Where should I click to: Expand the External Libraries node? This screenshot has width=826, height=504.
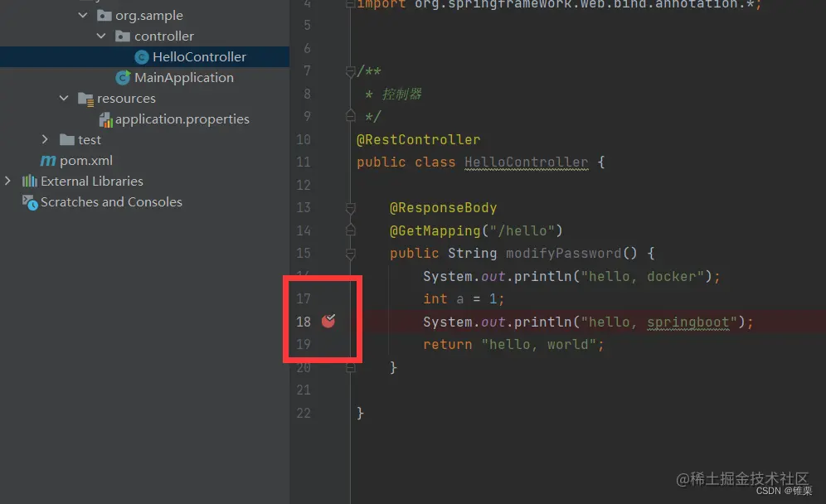(x=8, y=181)
